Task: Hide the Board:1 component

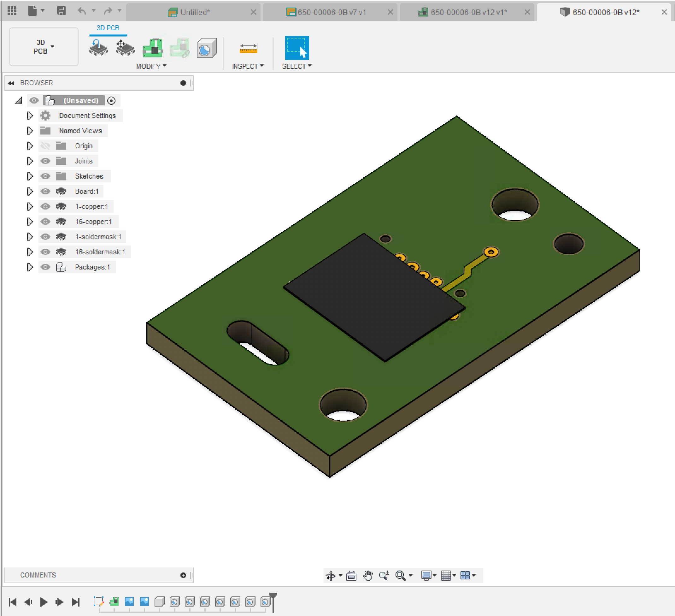Action: click(x=45, y=191)
